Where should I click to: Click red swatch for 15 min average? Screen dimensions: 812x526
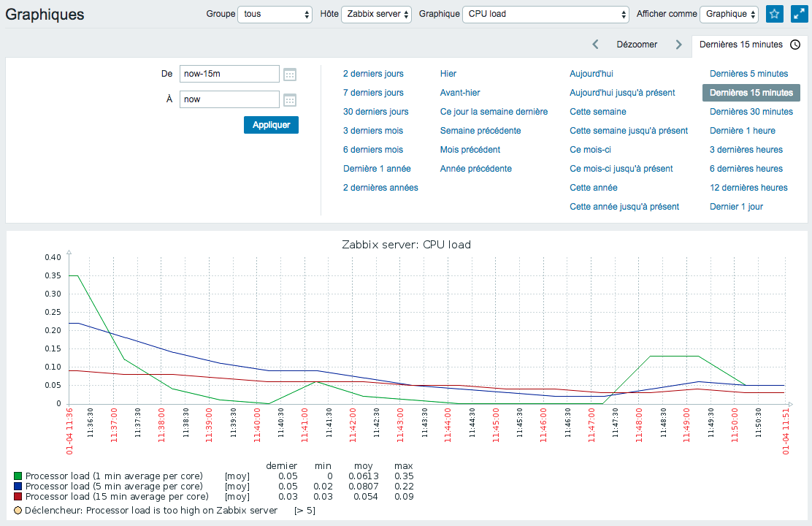point(18,497)
